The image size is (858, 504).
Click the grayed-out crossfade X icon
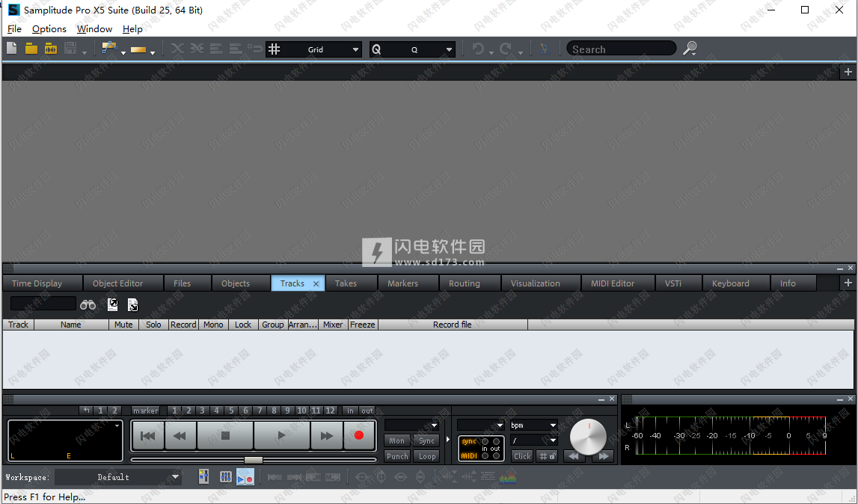point(177,49)
